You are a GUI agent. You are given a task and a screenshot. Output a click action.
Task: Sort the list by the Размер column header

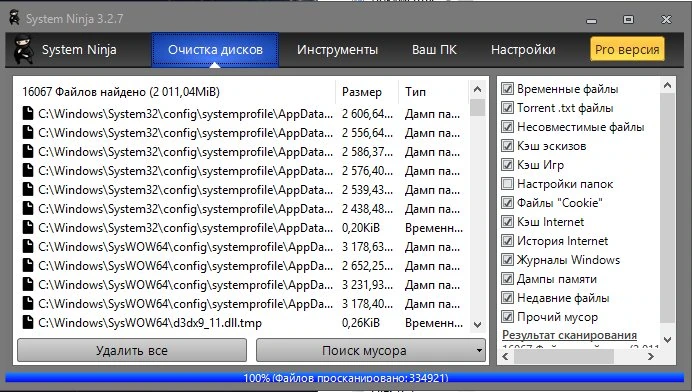(x=367, y=92)
